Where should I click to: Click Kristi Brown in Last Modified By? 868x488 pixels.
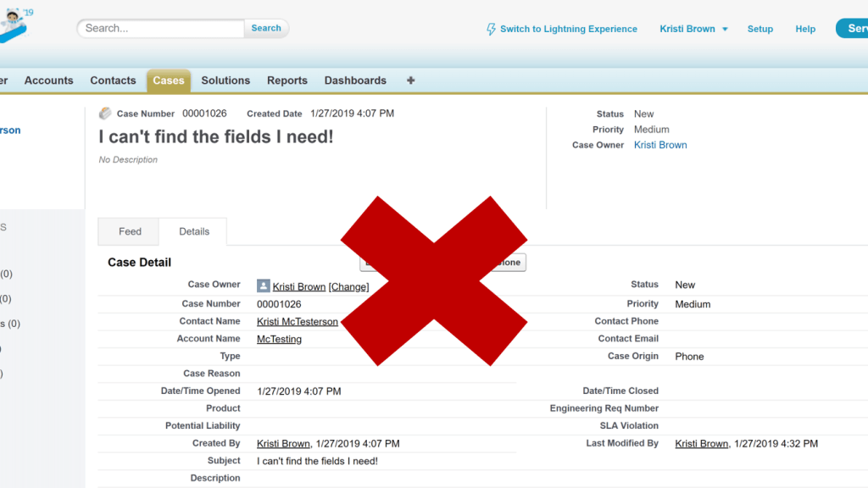point(701,444)
